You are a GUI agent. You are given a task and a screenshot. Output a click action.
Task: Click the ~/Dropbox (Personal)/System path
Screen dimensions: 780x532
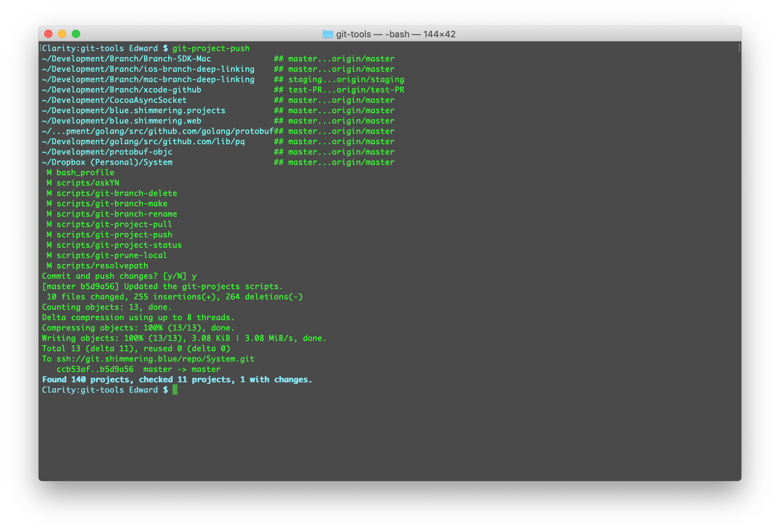[107, 162]
